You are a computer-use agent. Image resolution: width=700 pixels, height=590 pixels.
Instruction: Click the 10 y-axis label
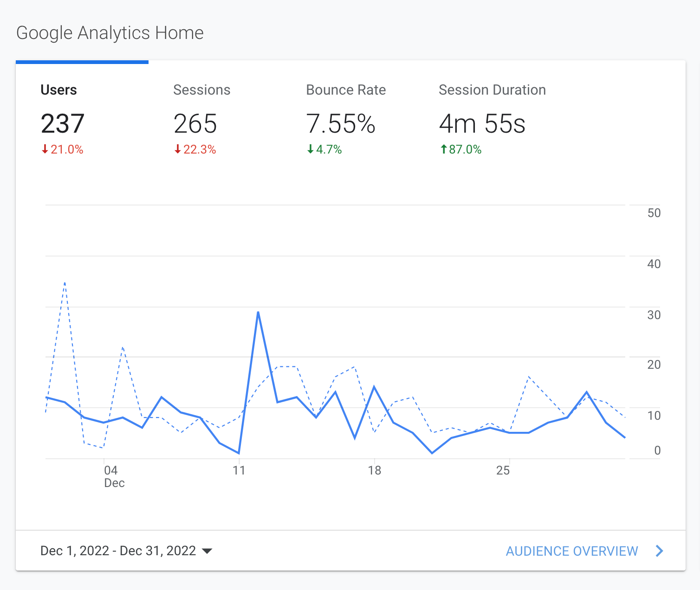pyautogui.click(x=654, y=416)
